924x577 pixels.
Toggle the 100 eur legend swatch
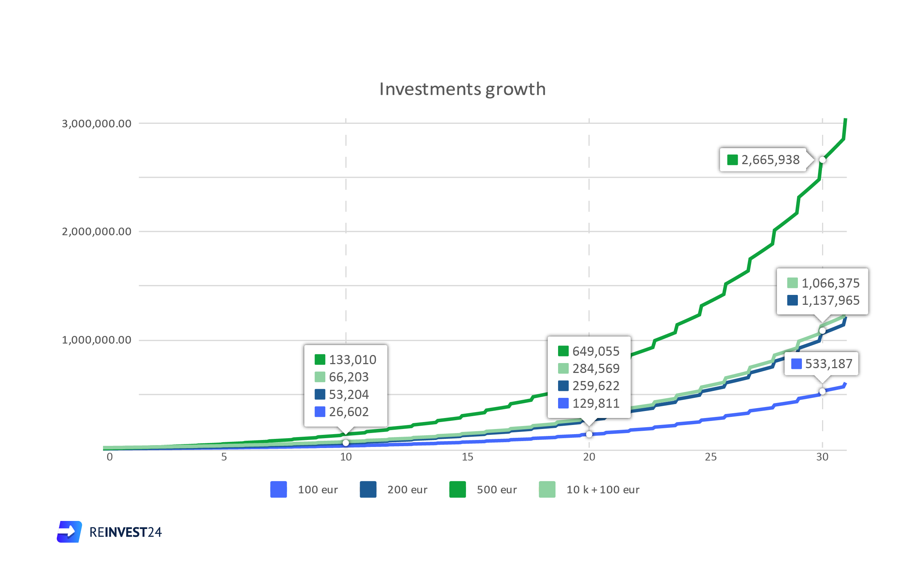(x=278, y=489)
